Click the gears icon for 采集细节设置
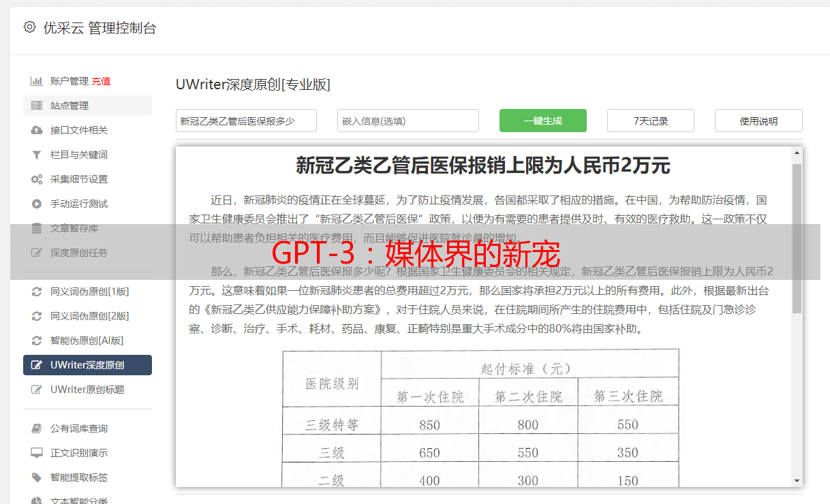The height and width of the screenshot is (504, 830). 37,179
